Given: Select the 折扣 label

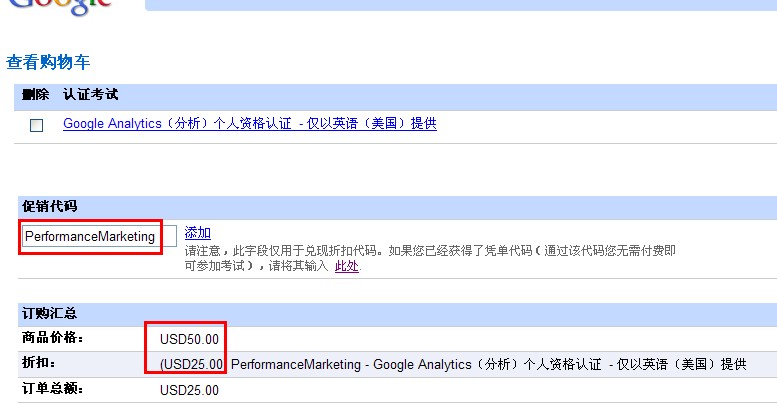Looking at the screenshot, I should (38, 363).
